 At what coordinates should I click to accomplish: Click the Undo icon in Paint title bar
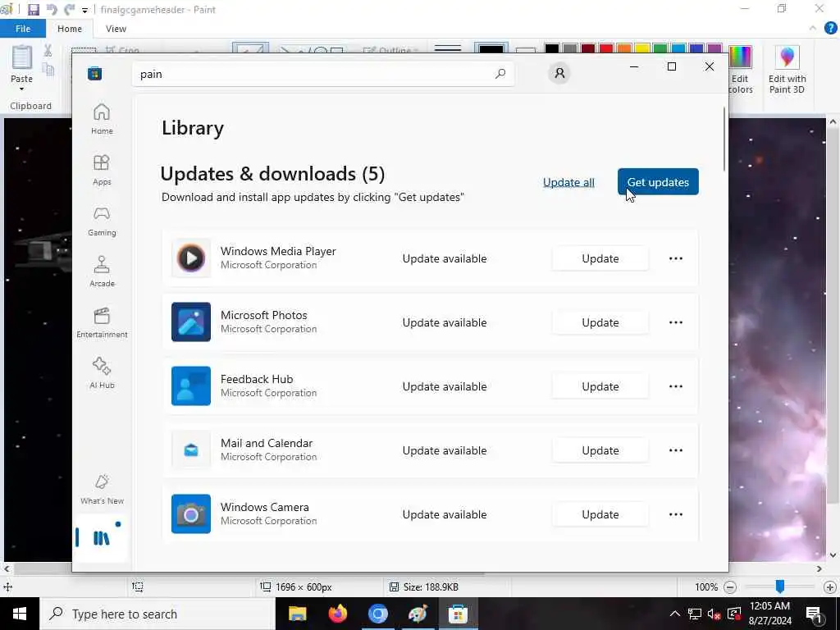(x=52, y=10)
